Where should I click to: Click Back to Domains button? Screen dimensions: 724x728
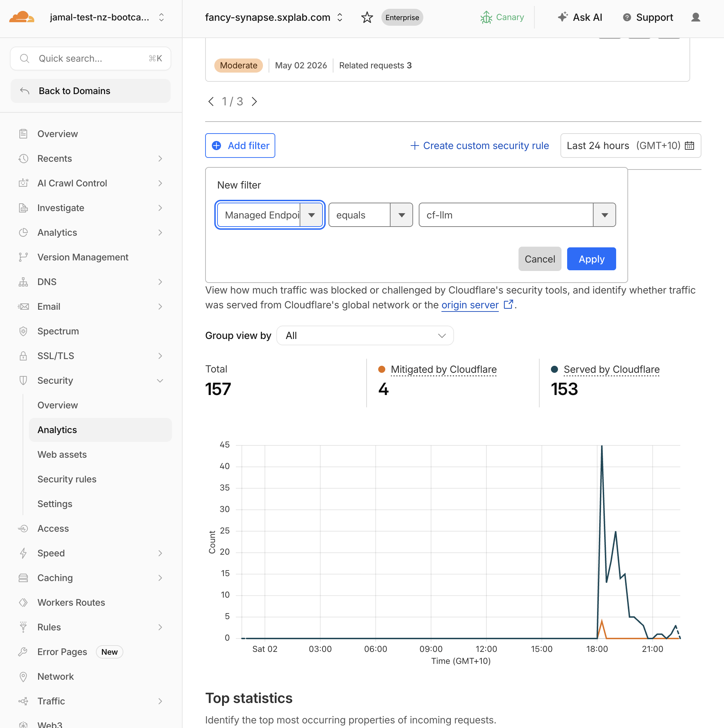(91, 91)
